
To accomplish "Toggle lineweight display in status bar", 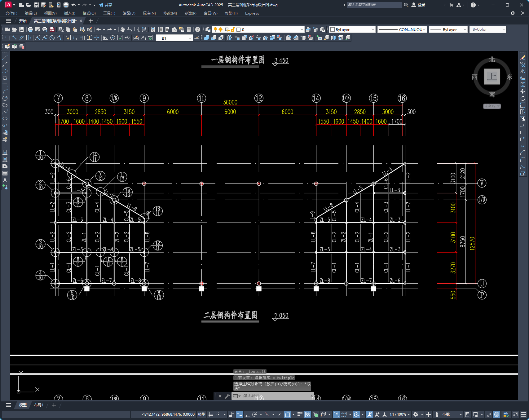I will (300, 414).
